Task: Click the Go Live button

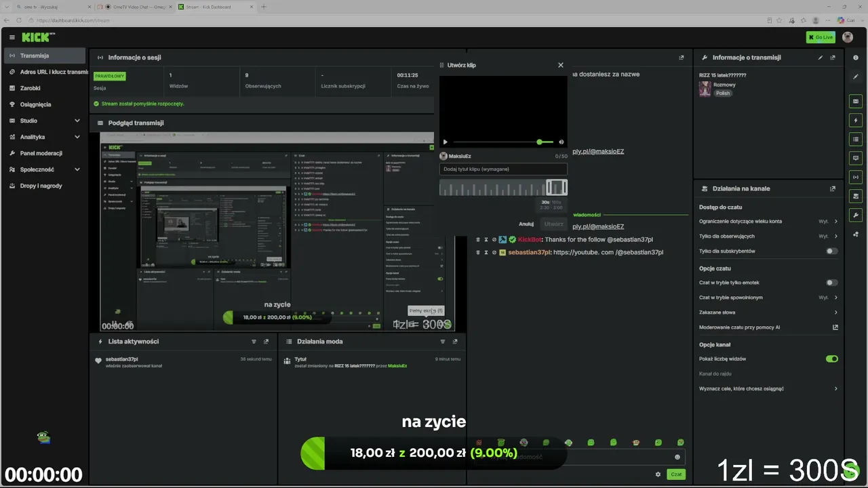Action: [821, 37]
